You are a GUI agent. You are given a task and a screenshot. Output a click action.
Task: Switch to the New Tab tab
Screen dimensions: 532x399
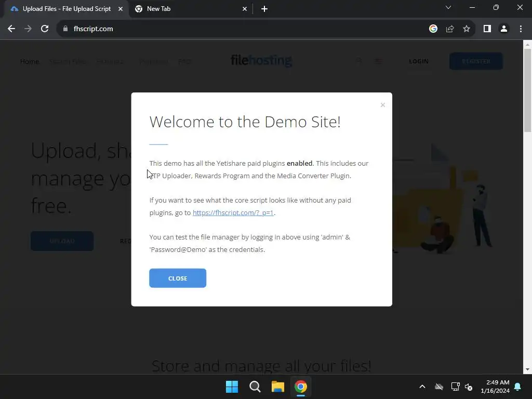point(190,9)
